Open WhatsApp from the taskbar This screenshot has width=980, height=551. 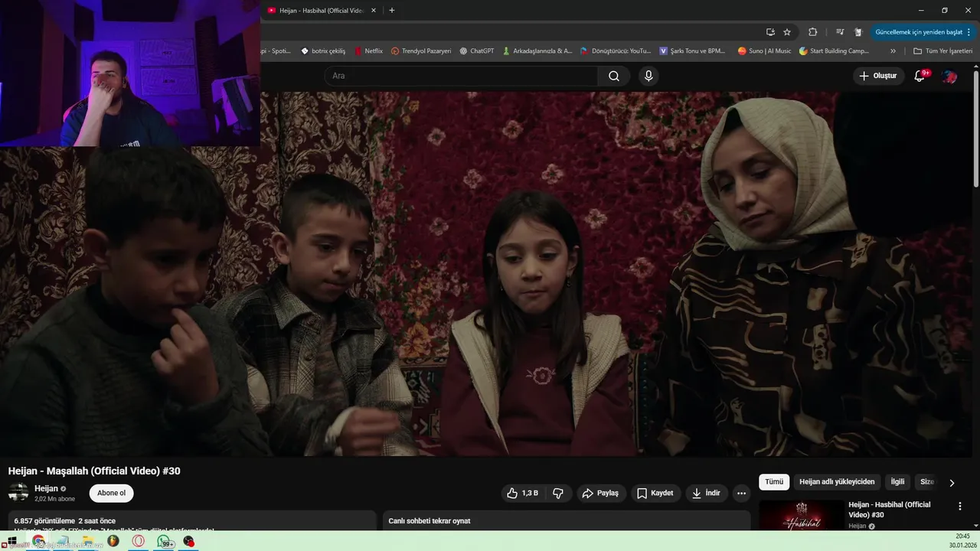164,541
